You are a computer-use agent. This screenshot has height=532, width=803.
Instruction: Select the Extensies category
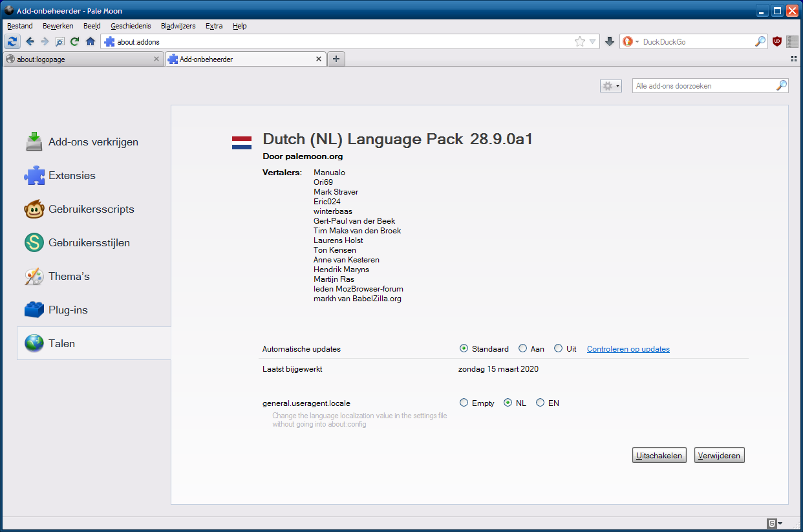[x=94, y=175]
